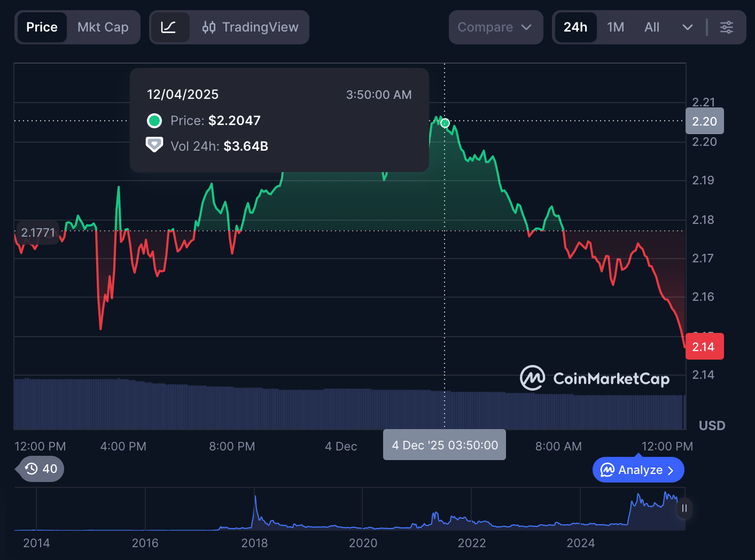Expand the time range chevron next to All
The image size is (755, 560).
pos(687,27)
